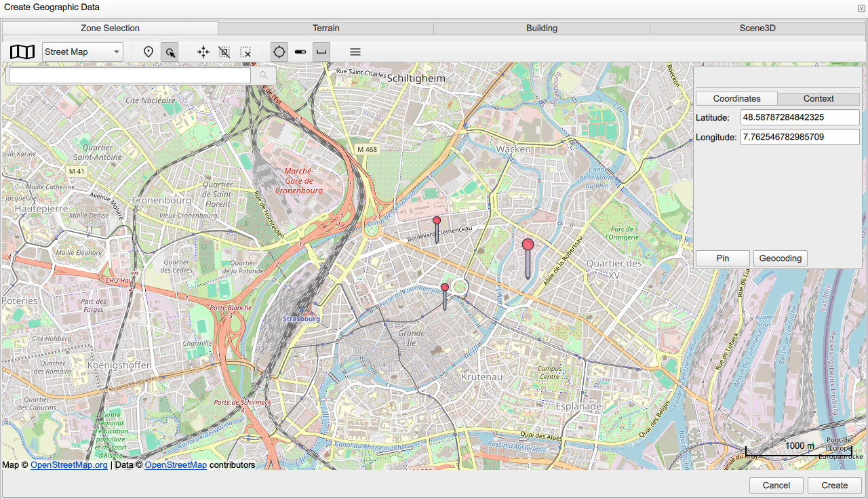The width and height of the screenshot is (868, 499).
Task: Click the crossed-out selection rectangle icon
Action: pos(224,52)
